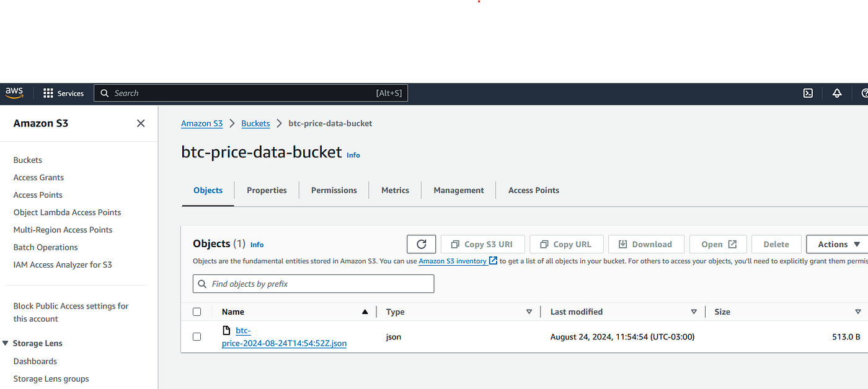Viewport: 868px width, 389px height.
Task: Close the Amazon S3 side panel
Action: click(141, 123)
